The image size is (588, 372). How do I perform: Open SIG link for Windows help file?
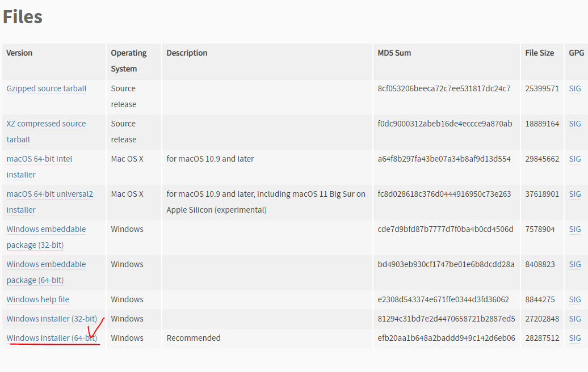pyautogui.click(x=574, y=299)
